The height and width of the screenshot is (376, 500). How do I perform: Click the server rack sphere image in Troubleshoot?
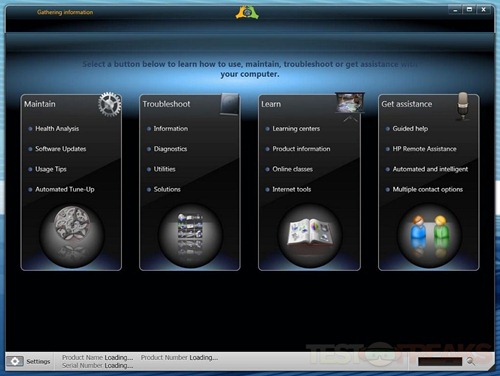point(190,235)
